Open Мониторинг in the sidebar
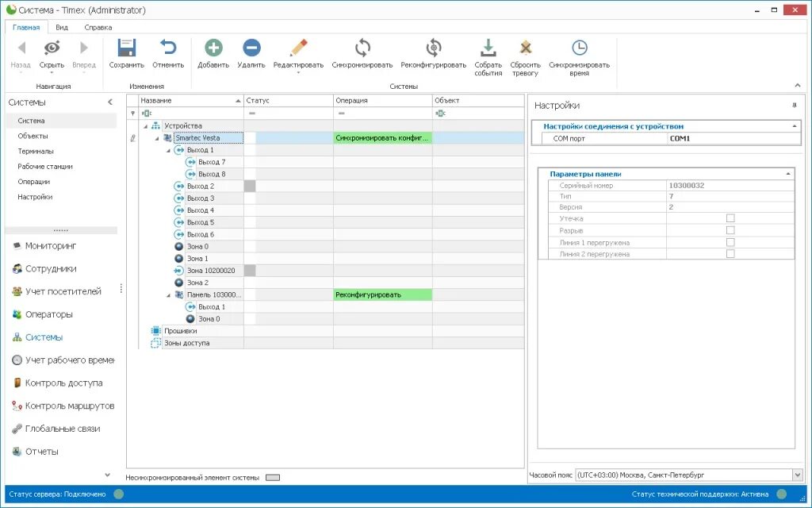Screen dimensions: 812x508 [51, 246]
